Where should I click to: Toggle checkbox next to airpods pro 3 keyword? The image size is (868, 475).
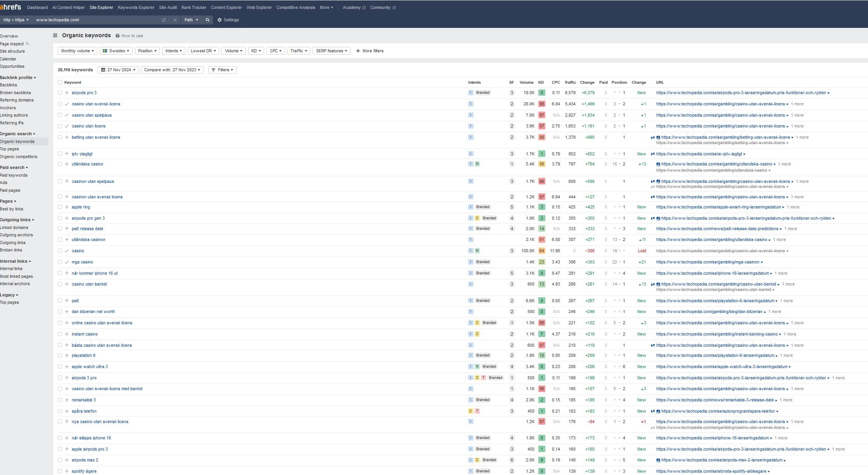(59, 93)
